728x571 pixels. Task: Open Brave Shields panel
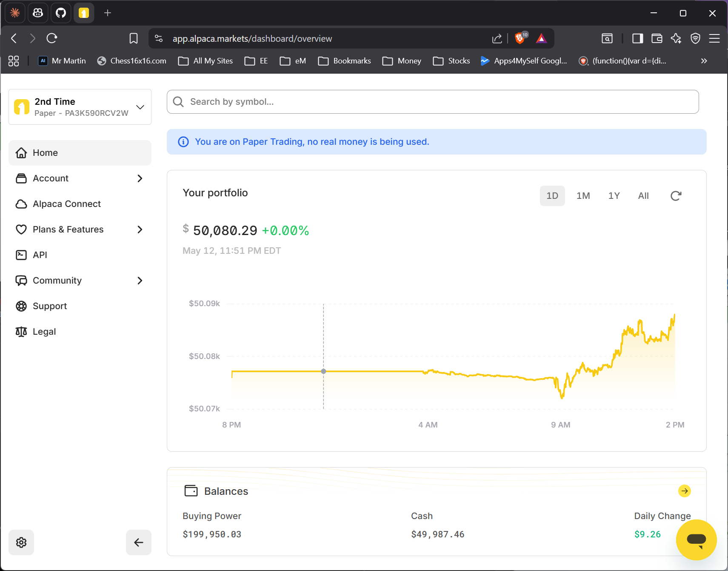tap(520, 38)
